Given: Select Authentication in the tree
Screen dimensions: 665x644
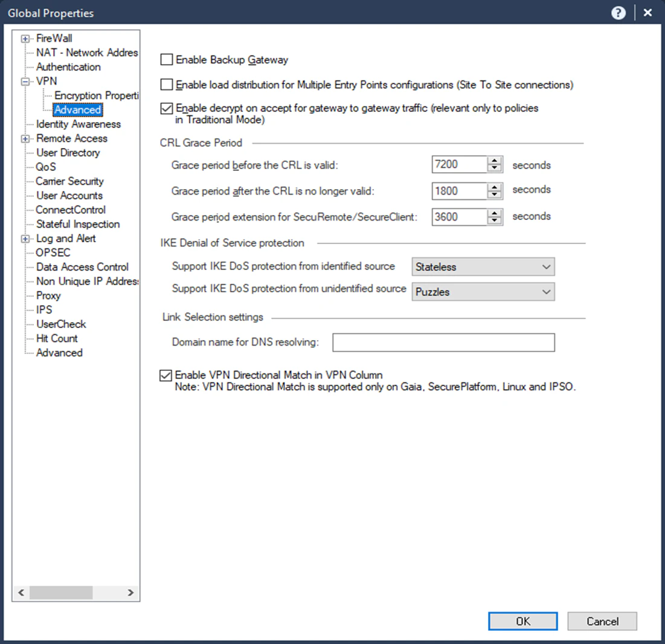Looking at the screenshot, I should [68, 67].
